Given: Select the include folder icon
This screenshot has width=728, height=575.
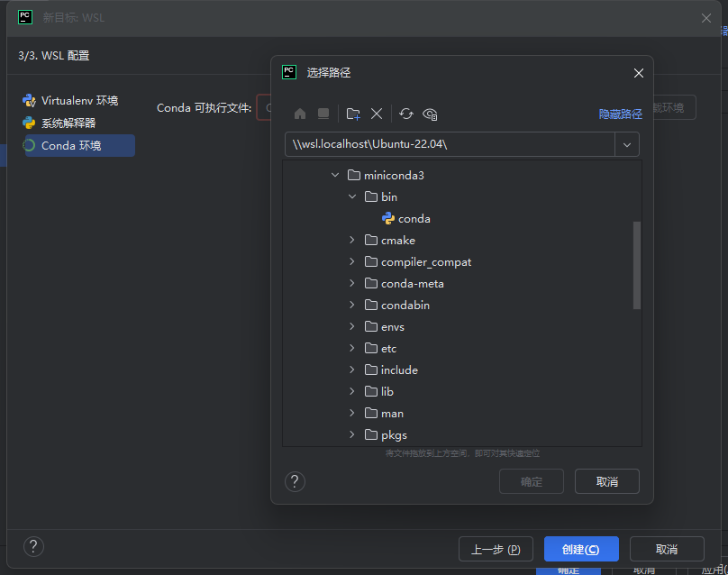Looking at the screenshot, I should (x=371, y=370).
